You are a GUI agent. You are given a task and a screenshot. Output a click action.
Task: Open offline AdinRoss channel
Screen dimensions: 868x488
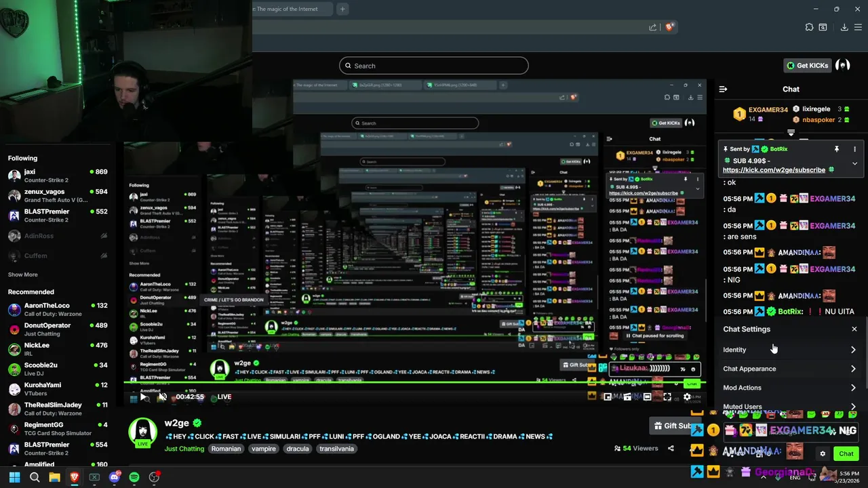[58, 236]
